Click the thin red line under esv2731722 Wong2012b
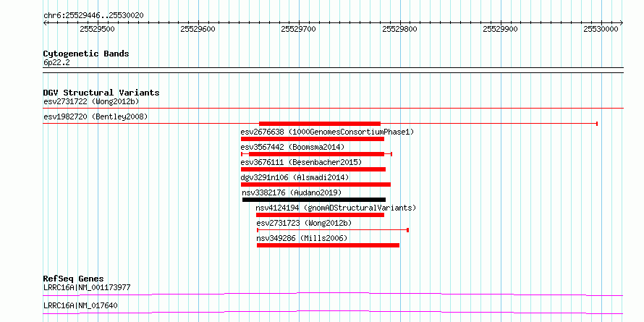Screen dimensions: 644x322 tap(333, 109)
